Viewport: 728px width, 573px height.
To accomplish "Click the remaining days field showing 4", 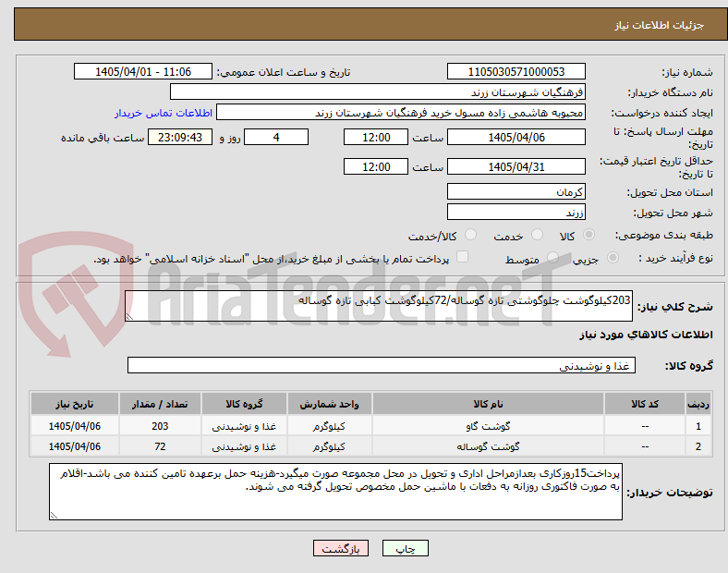I will pos(276,137).
